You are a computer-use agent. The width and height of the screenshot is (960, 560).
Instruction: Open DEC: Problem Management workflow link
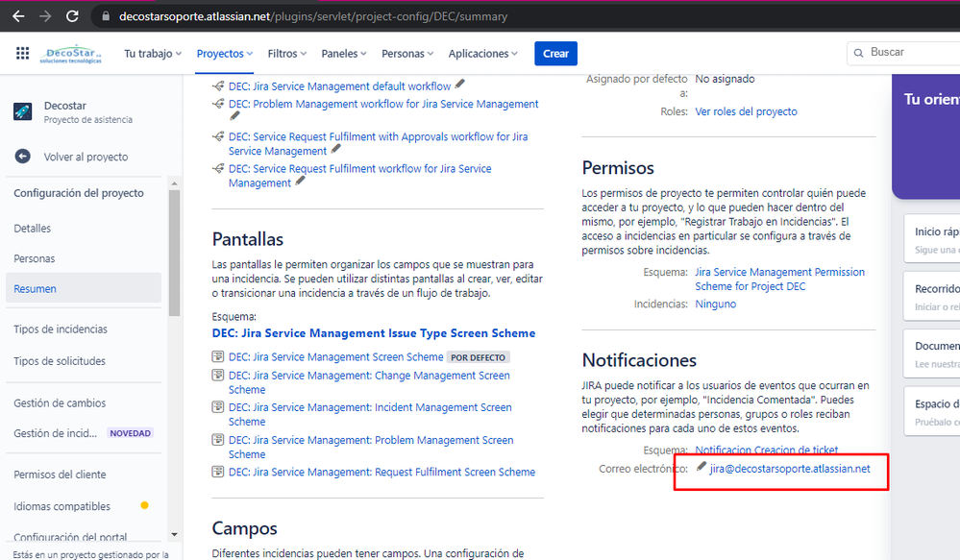pos(383,104)
